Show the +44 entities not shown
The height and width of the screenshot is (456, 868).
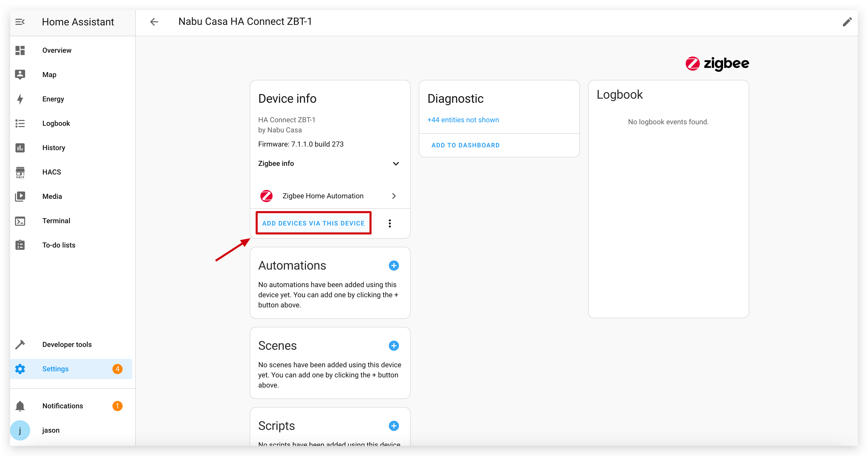coord(463,120)
